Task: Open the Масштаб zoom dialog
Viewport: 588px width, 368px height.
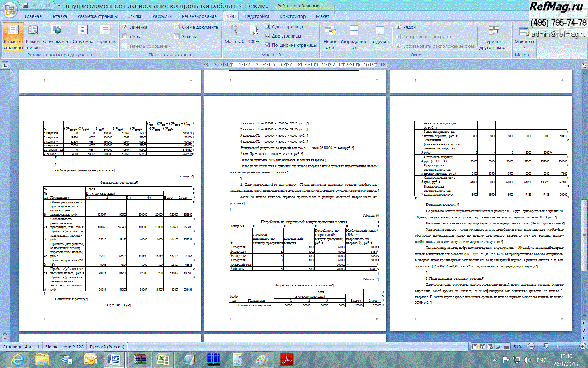Action: click(234, 30)
